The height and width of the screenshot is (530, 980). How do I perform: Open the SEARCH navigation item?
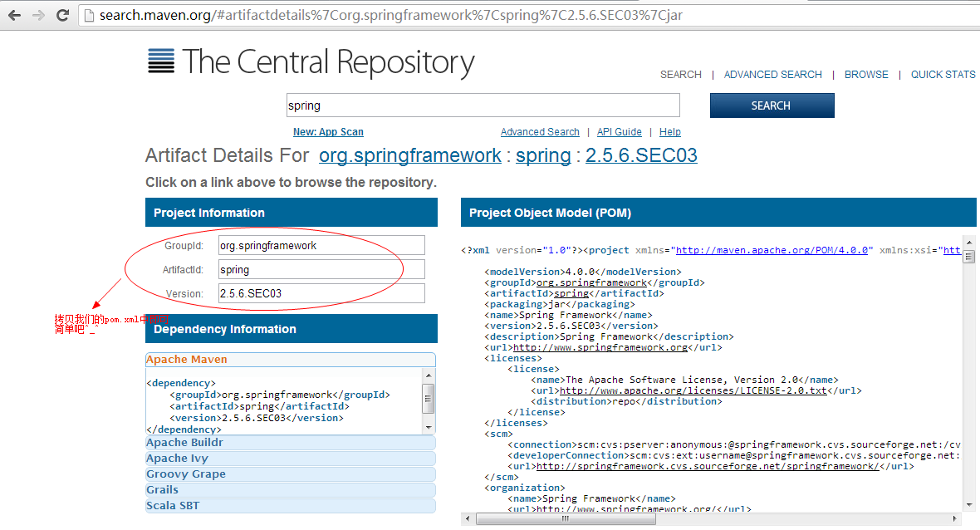[681, 75]
